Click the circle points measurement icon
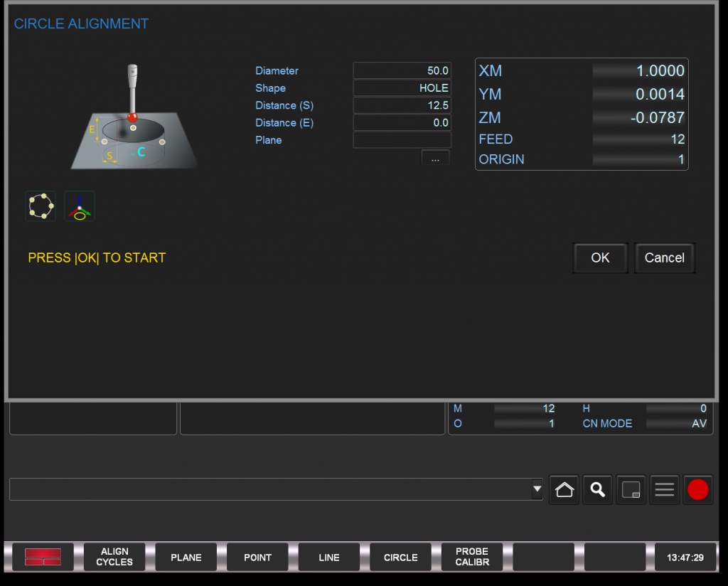The height and width of the screenshot is (586, 728). 41,206
